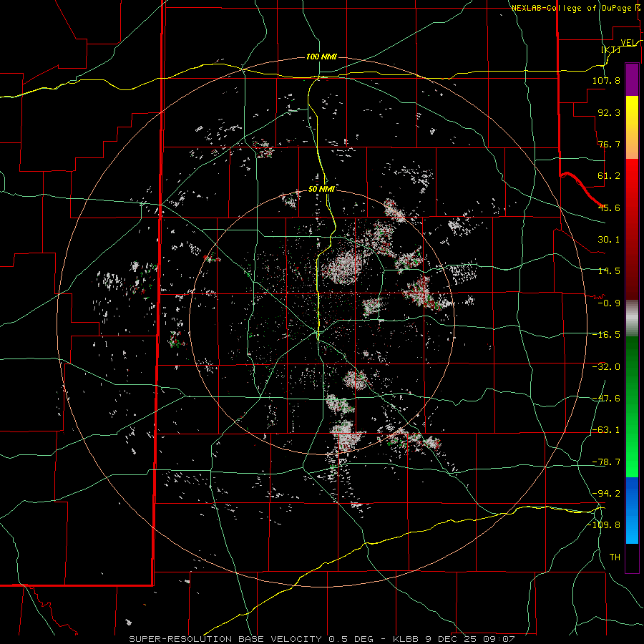Select the -78.7 value on velocity scale
Screen dimensions: 644x644
(606, 462)
